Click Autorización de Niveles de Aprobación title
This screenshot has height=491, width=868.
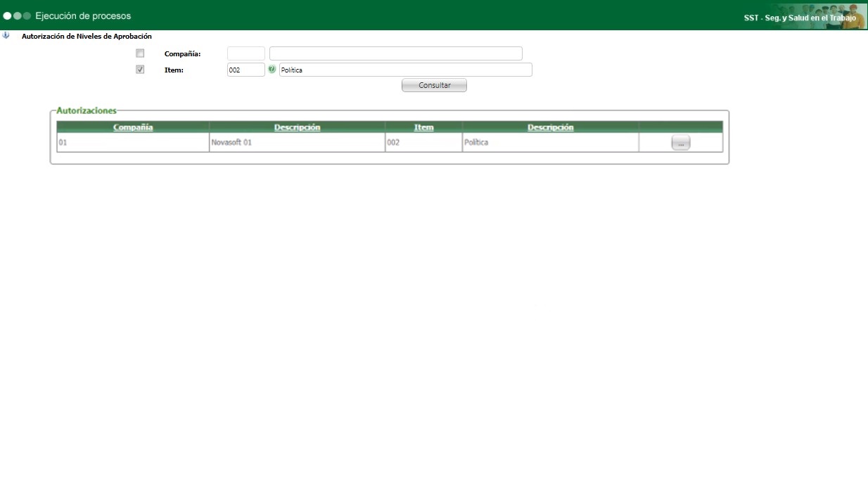coord(87,36)
